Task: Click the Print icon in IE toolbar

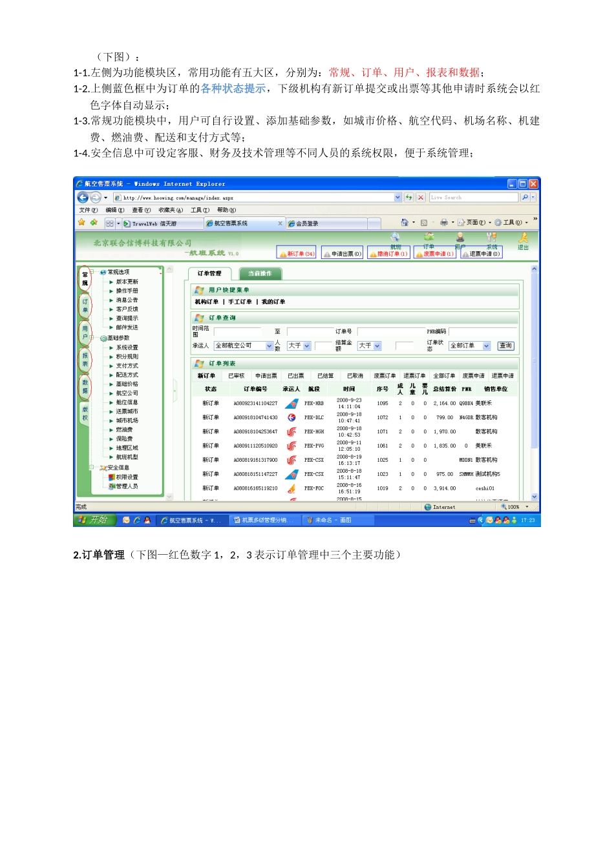Action: tap(444, 222)
